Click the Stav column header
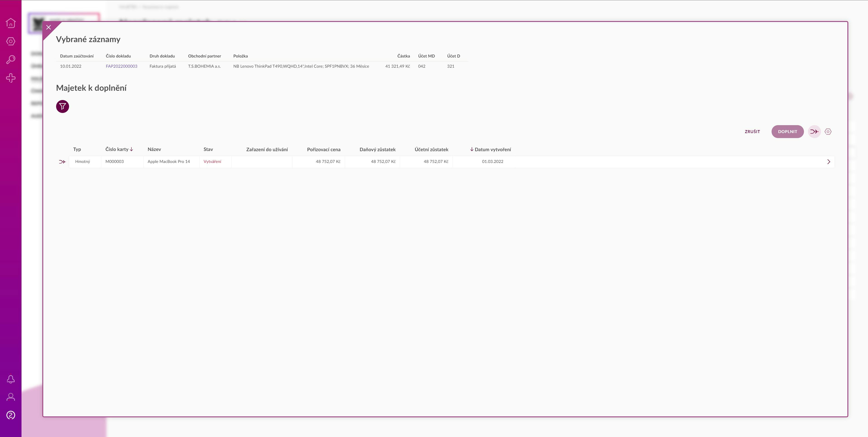This screenshot has height=437, width=868. [x=208, y=149]
